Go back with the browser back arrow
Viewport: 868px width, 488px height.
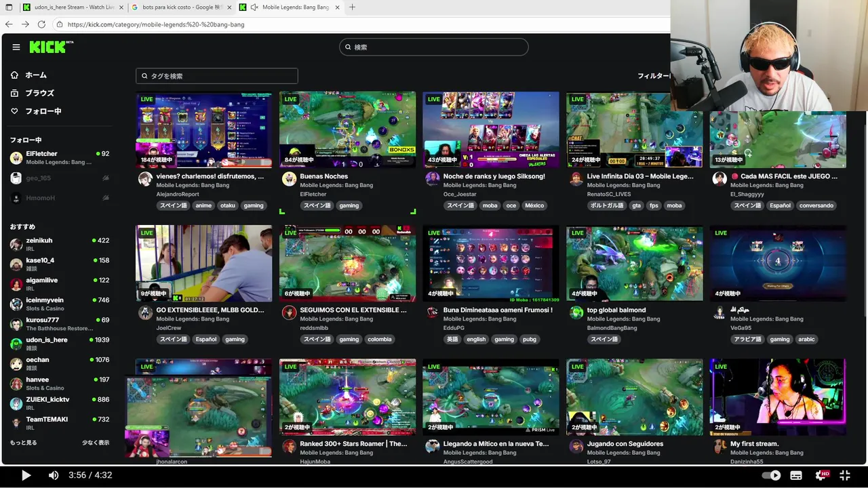point(9,24)
